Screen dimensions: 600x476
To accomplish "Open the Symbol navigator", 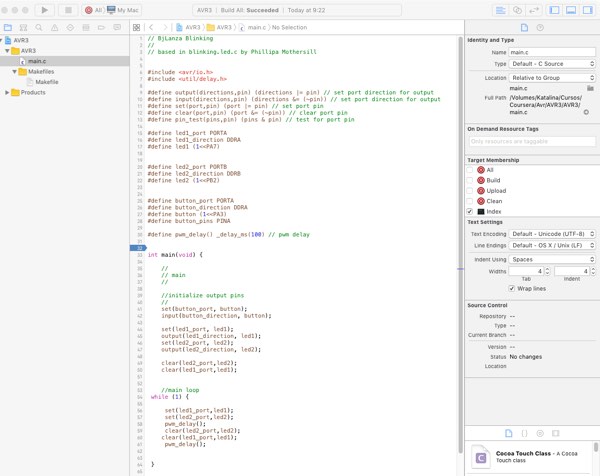I will click(x=23, y=28).
